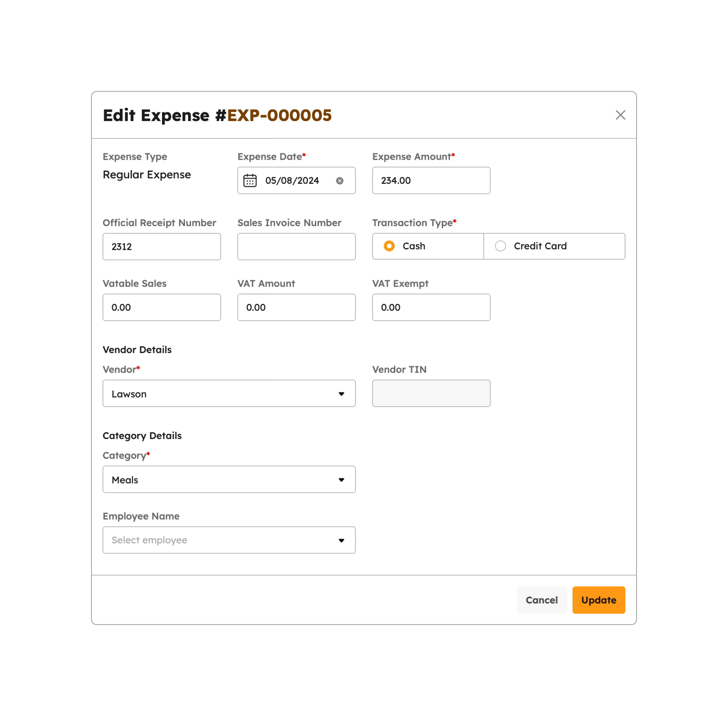This screenshot has height=716, width=728.
Task: Select the Credit Card transaction type
Action: [554, 246]
